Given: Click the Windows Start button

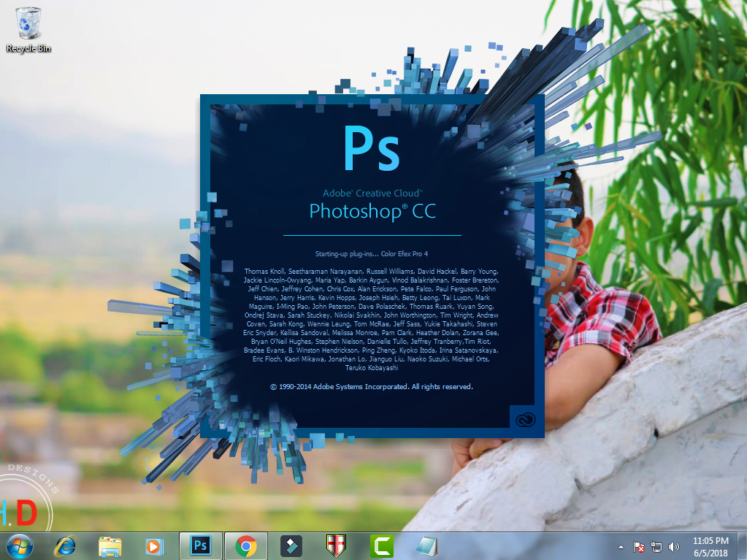Looking at the screenshot, I should [x=21, y=545].
